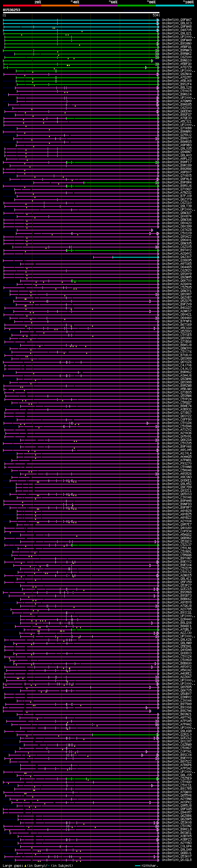Click the cyan ~100% identity legend segment
The image size is (197, 868).
pos(175,6)
